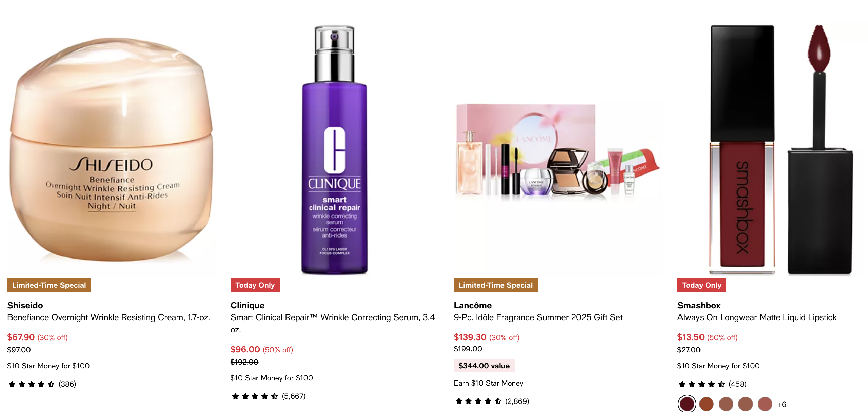Click the Lancôme brand name
Screen dimensions: 868x412
[473, 305]
